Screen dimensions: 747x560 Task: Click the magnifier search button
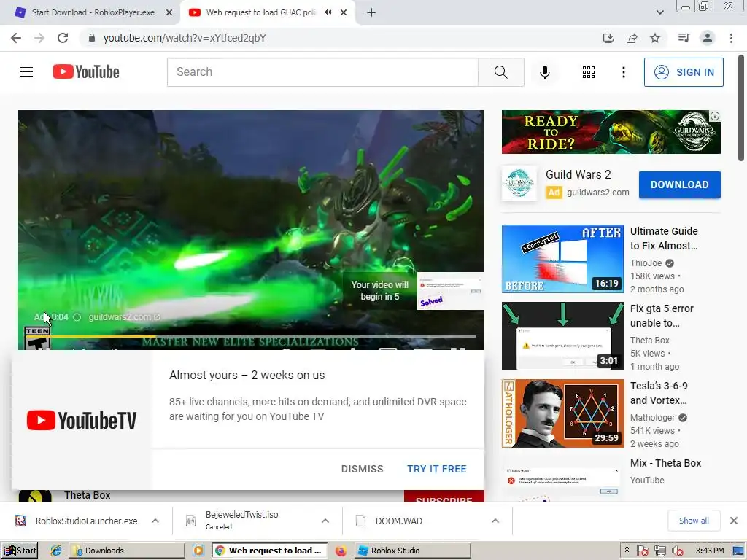pos(500,72)
